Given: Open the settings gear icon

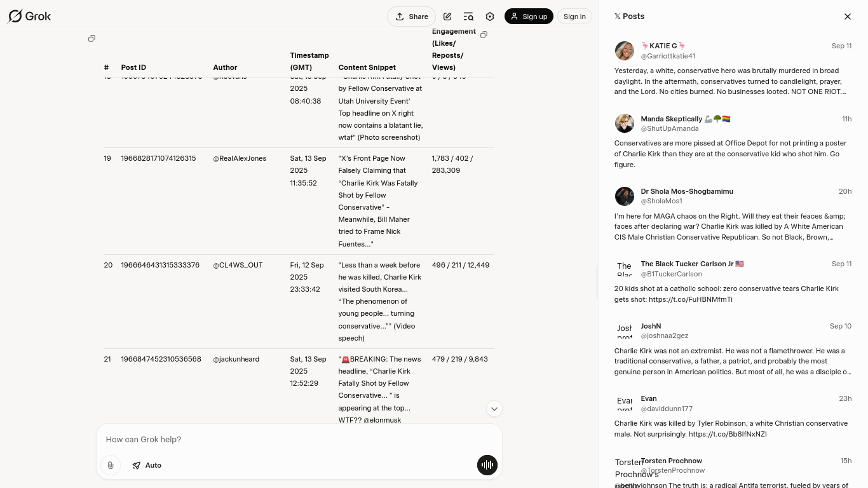Looking at the screenshot, I should coord(490,17).
